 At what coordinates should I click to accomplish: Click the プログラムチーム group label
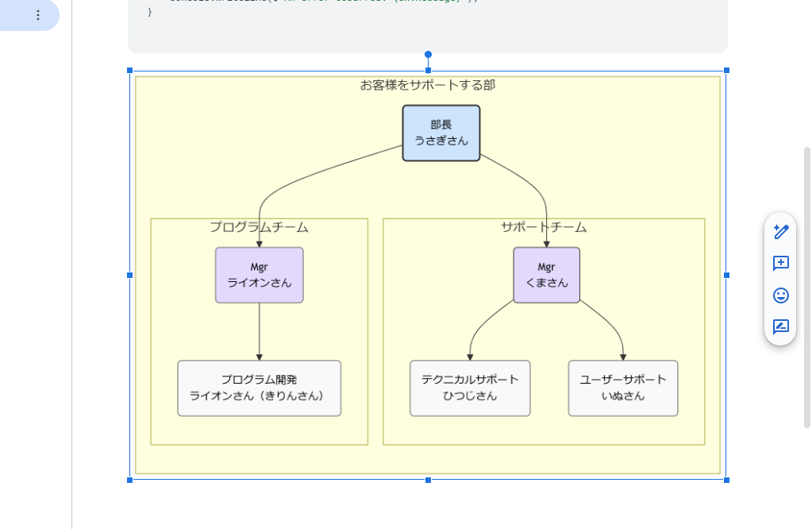pos(259,227)
